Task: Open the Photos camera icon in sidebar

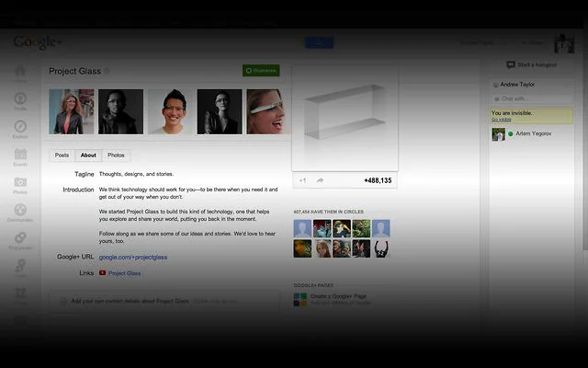Action: point(20,182)
